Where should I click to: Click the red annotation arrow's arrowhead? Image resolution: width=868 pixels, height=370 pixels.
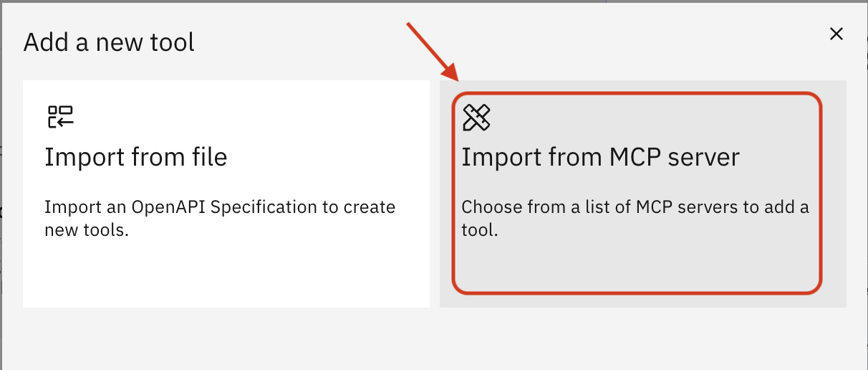pyautogui.click(x=453, y=73)
